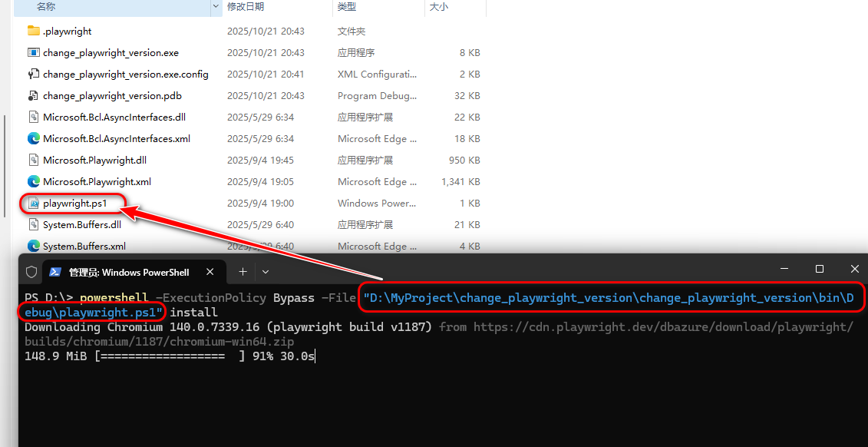Image resolution: width=868 pixels, height=447 pixels.
Task: Sort by the 大小 column header
Action: click(439, 7)
